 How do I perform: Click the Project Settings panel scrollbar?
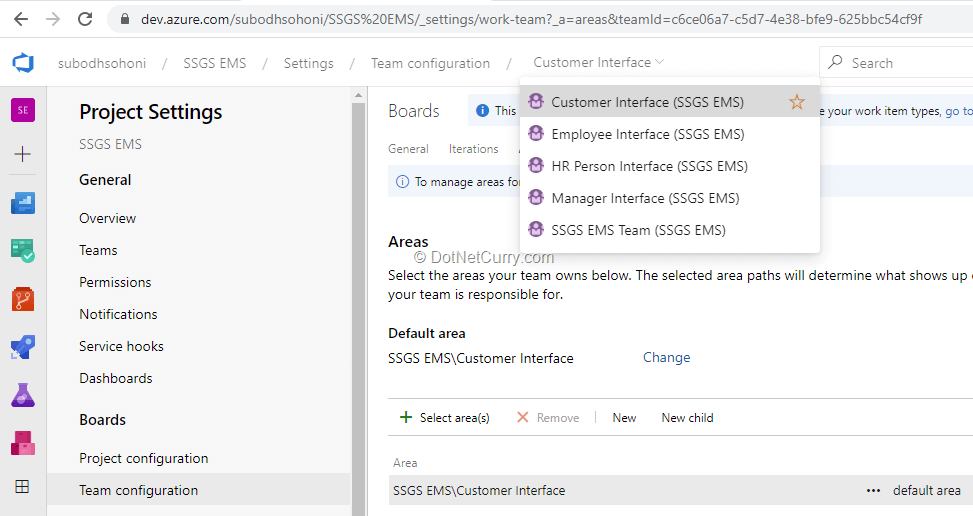tap(358, 309)
